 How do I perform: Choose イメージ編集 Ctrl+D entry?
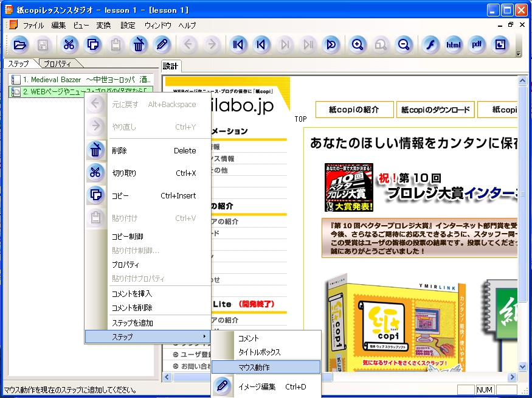pyautogui.click(x=266, y=386)
